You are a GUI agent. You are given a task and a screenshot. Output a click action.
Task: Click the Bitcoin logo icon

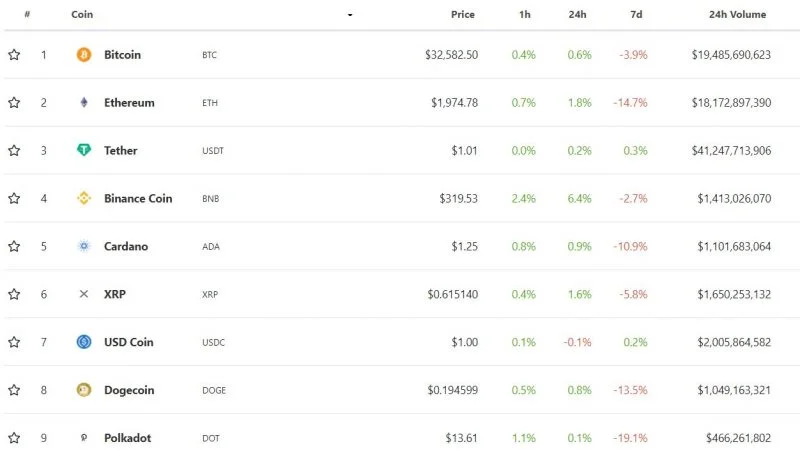click(84, 55)
